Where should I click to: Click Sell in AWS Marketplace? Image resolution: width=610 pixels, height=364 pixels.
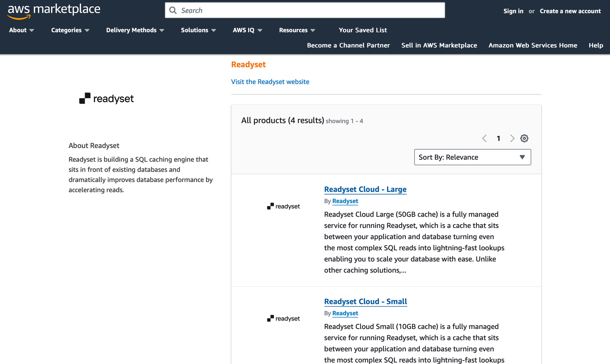pos(439,45)
